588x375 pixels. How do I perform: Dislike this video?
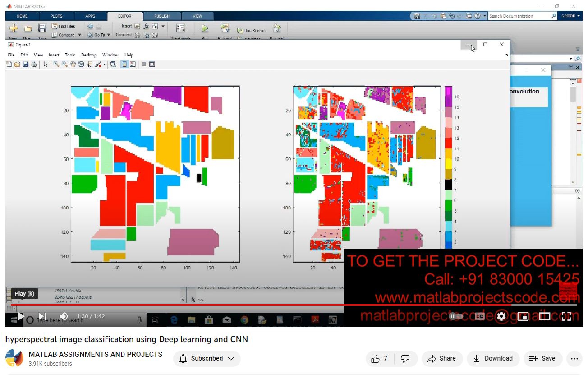405,359
